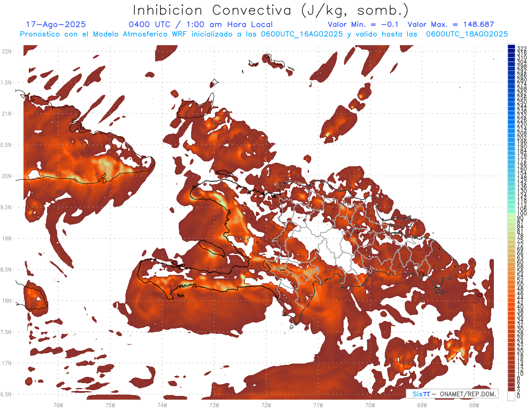Click the '0' value at the color scale bottom
This screenshot has height=411, width=532.
[x=519, y=396]
